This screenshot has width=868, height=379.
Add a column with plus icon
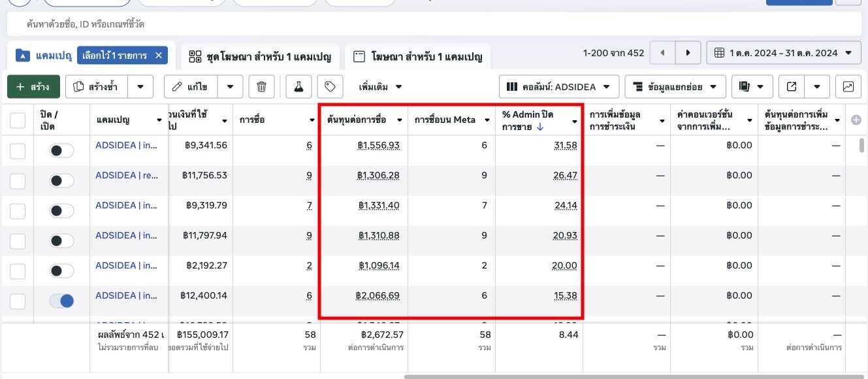(x=856, y=120)
